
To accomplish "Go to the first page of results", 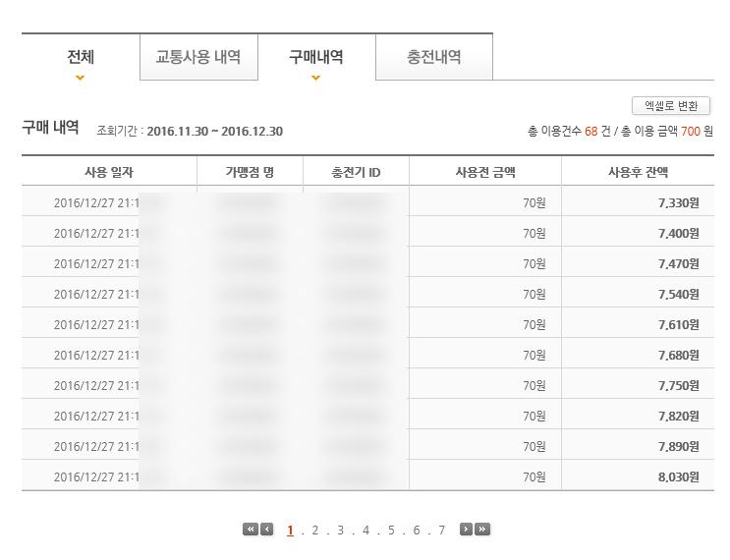I will [251, 530].
